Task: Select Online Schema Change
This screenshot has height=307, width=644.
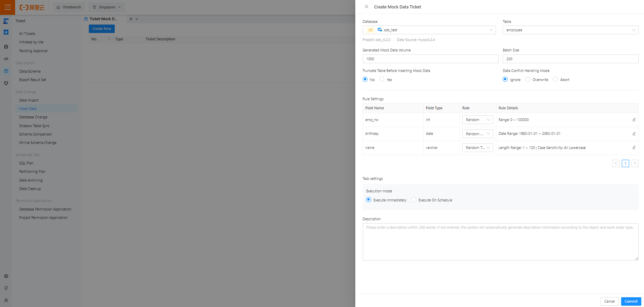Action: click(38, 143)
